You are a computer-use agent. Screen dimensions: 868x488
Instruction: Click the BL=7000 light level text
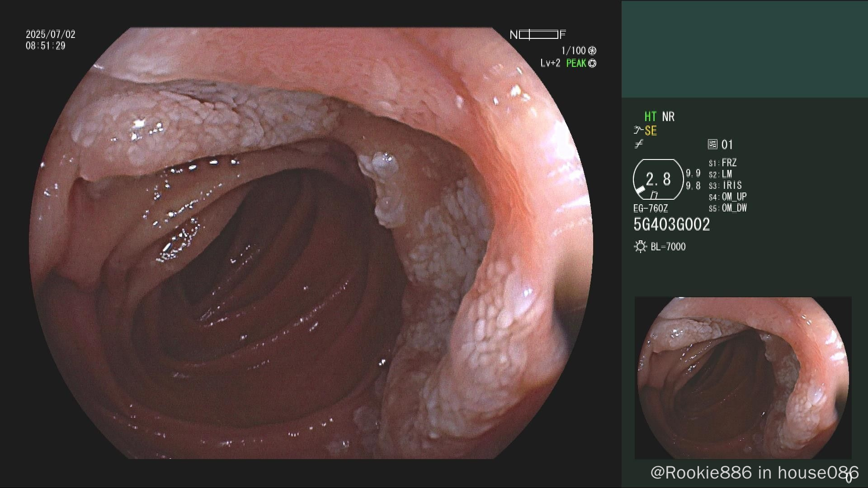click(668, 246)
